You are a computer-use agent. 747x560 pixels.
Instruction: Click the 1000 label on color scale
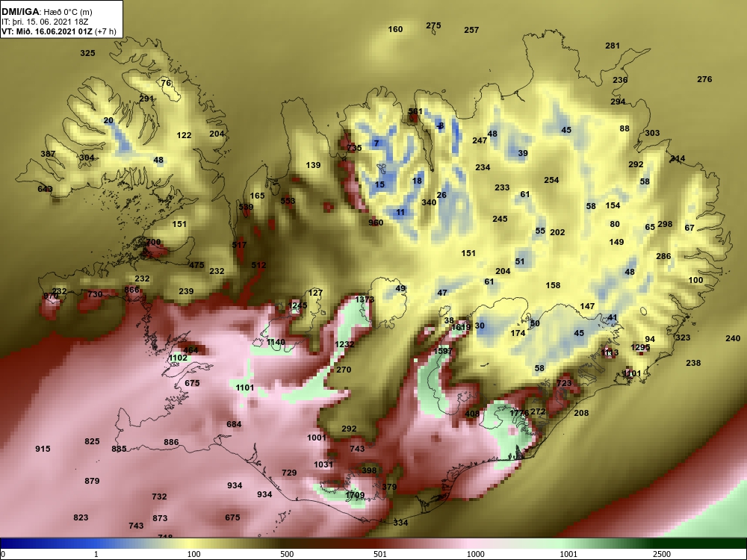click(x=475, y=554)
